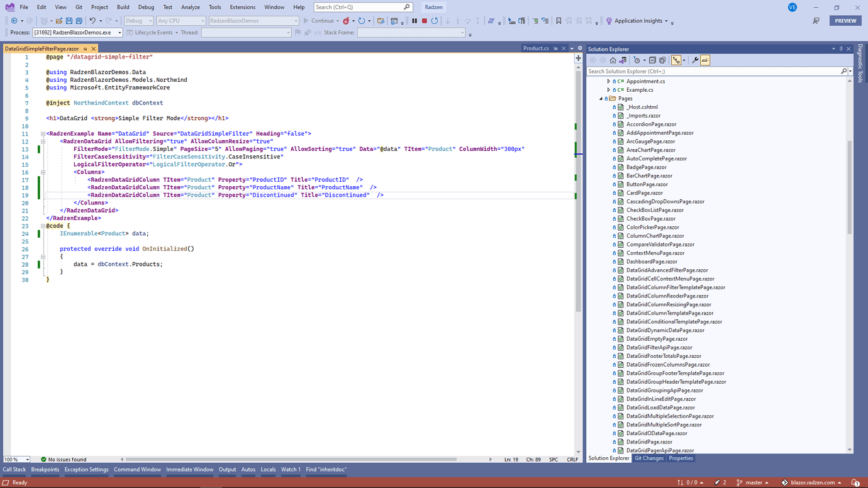This screenshot has height=488, width=868.
Task: Save the current file using the disk icon
Action: click(69, 21)
